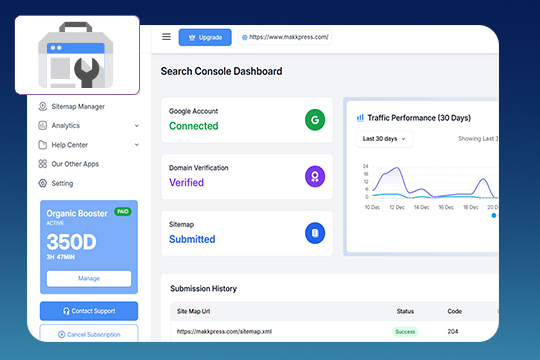The height and width of the screenshot is (360, 540).
Task: Click the Contact Support button
Action: click(89, 311)
